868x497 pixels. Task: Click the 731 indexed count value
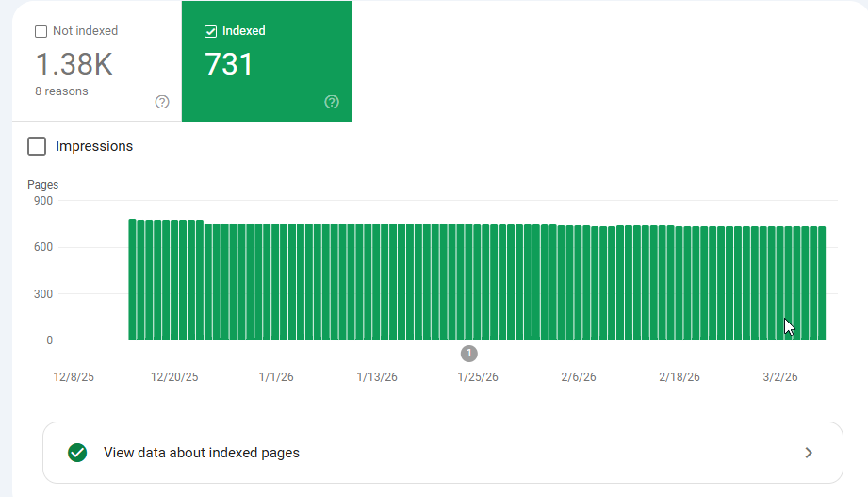229,64
